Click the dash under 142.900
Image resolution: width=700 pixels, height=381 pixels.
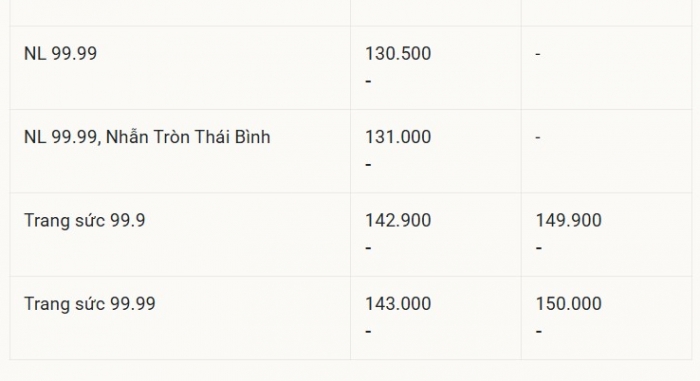tap(368, 248)
